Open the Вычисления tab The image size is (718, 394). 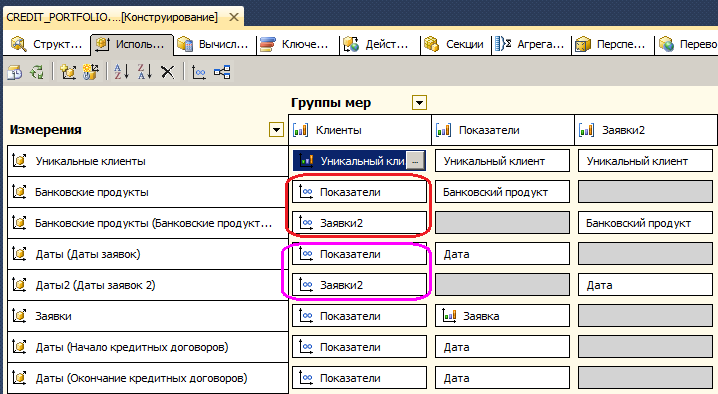tap(214, 44)
